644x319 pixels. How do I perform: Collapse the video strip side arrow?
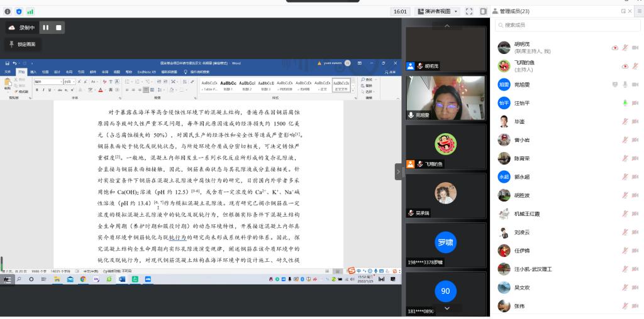point(398,171)
